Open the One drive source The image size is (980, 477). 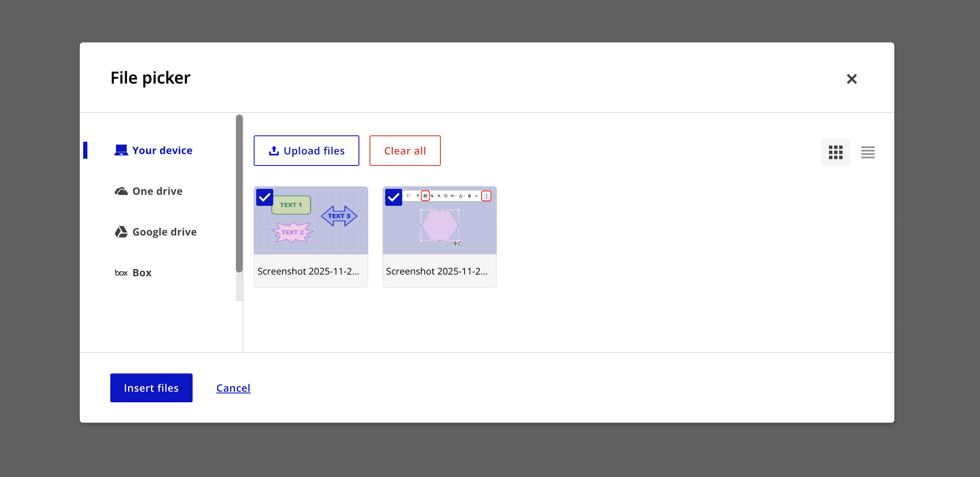pos(157,191)
